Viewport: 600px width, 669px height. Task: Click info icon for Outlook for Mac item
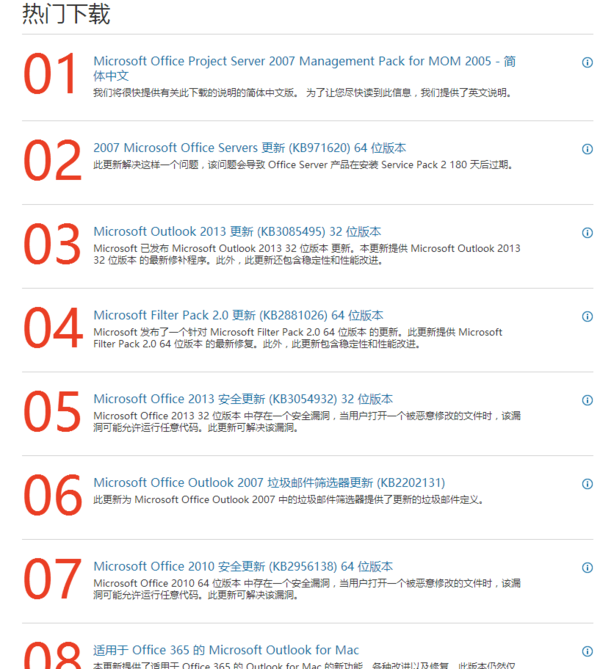[x=587, y=651]
